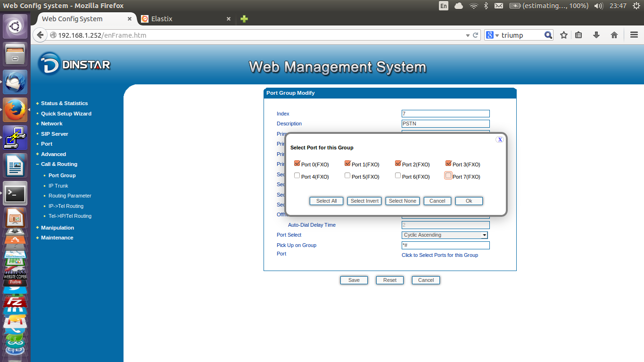This screenshot has height=362, width=644.
Task: Open IP Trunk in the sidebar
Action: coord(58,186)
